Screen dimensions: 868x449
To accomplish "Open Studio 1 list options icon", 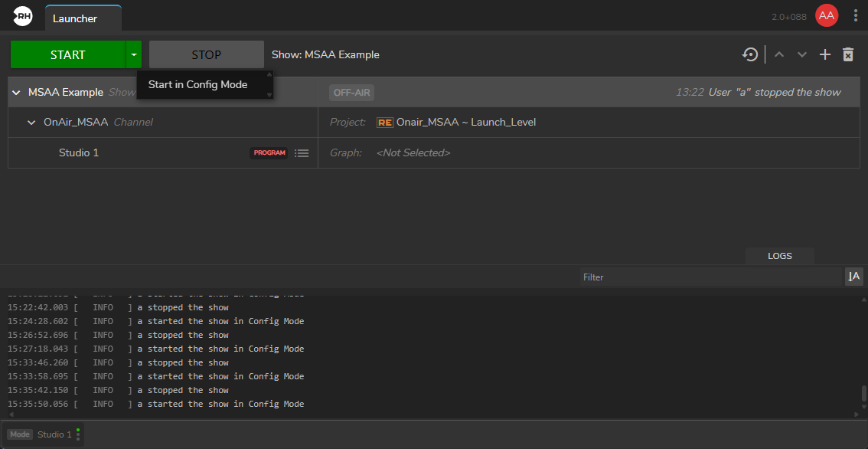I will [302, 153].
